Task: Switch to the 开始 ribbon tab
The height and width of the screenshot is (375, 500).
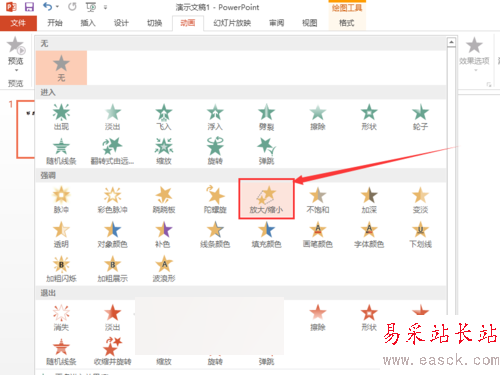Action: [55, 23]
